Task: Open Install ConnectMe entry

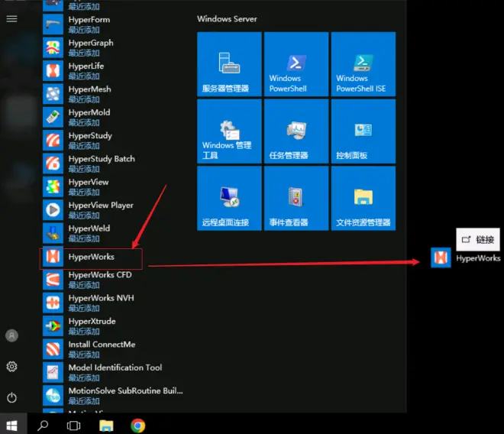Action: pos(112,349)
